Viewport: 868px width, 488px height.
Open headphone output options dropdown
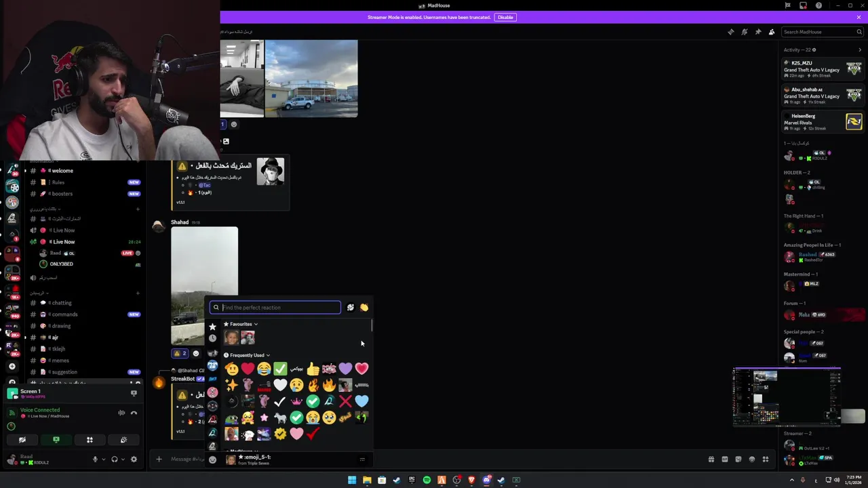click(x=123, y=460)
